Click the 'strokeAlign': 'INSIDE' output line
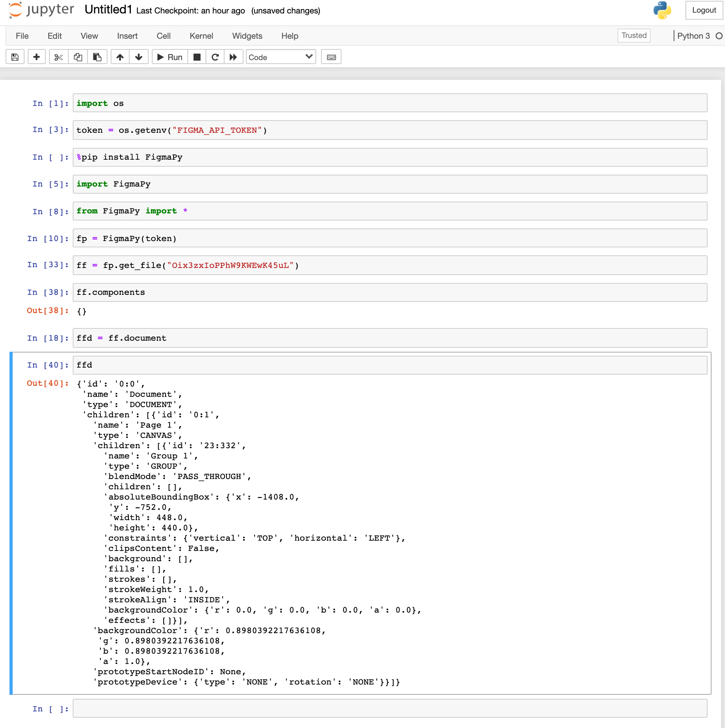Viewport: 725px width, 728px height. coord(167,600)
